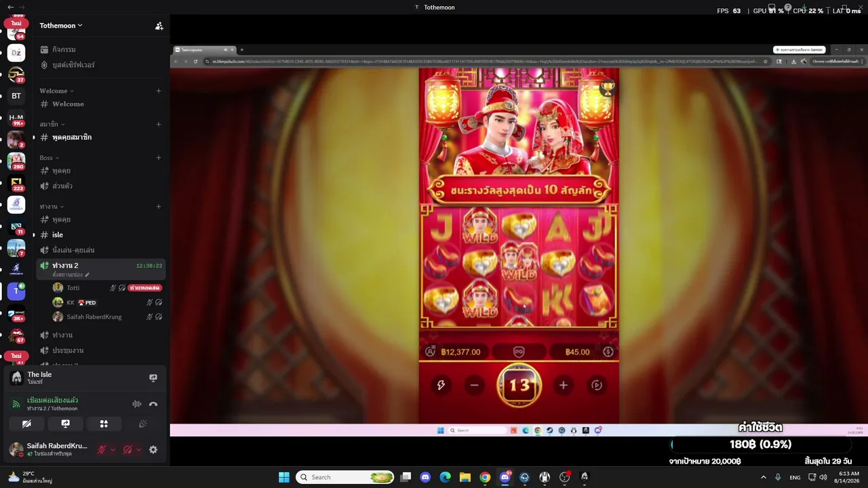The image size is (868, 488).
Task: Toggle microphone mute in user panel
Action: pos(102,449)
